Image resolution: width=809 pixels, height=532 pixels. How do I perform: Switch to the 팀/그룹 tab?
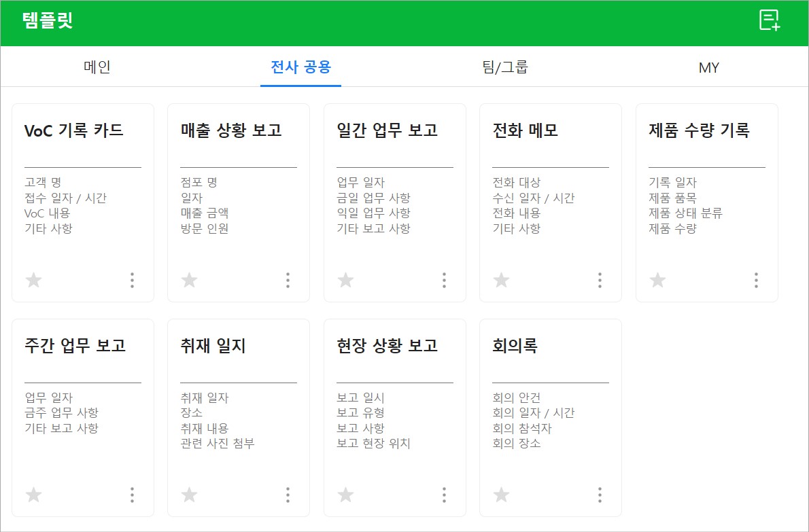point(505,67)
